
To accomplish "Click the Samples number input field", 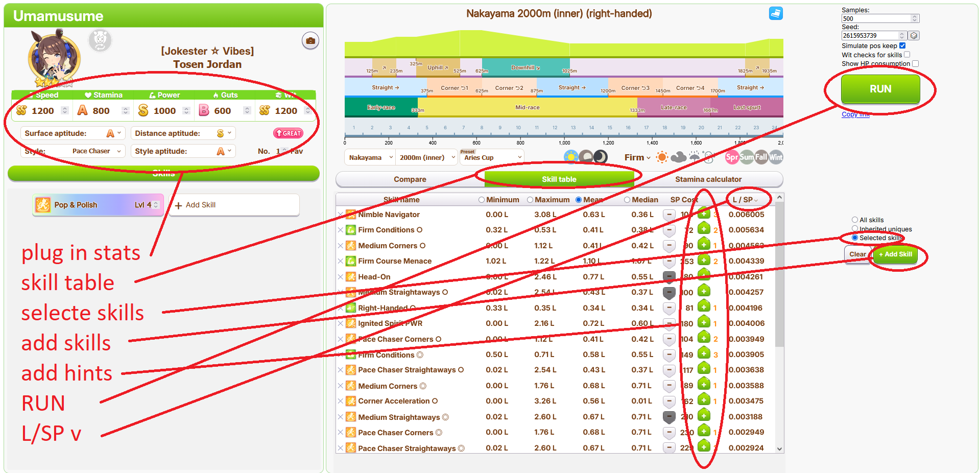I will point(880,18).
